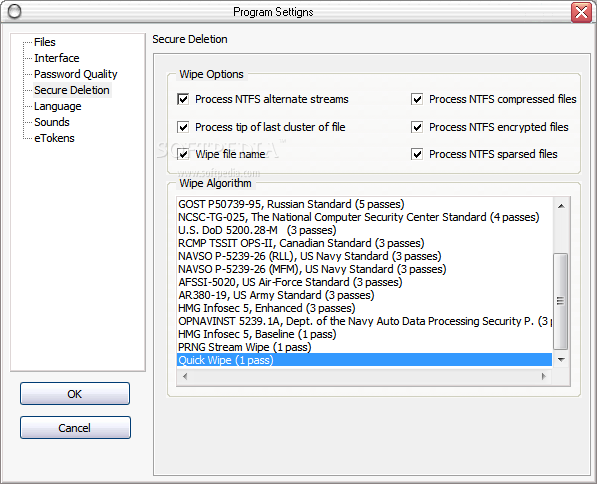Choose NAVSO P-5239-26 (RLL) algorithm

[x=364, y=256]
